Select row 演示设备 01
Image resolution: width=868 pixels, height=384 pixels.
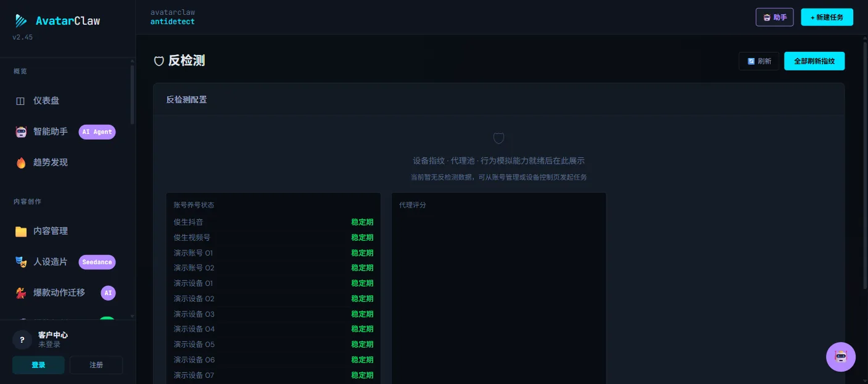pos(273,283)
